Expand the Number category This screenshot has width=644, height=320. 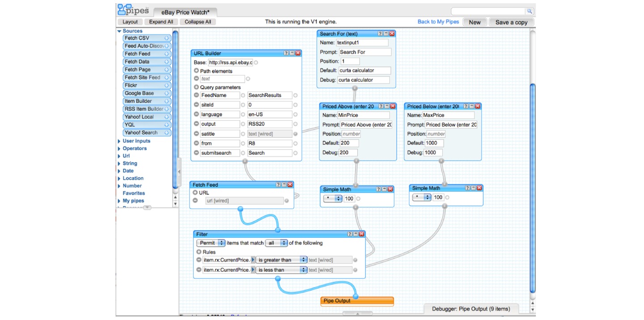[x=119, y=186]
